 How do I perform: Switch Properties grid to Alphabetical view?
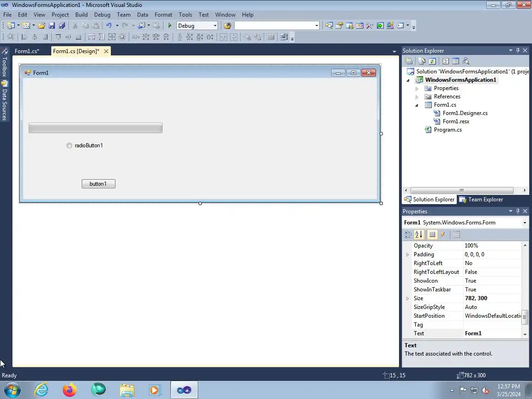click(419, 235)
